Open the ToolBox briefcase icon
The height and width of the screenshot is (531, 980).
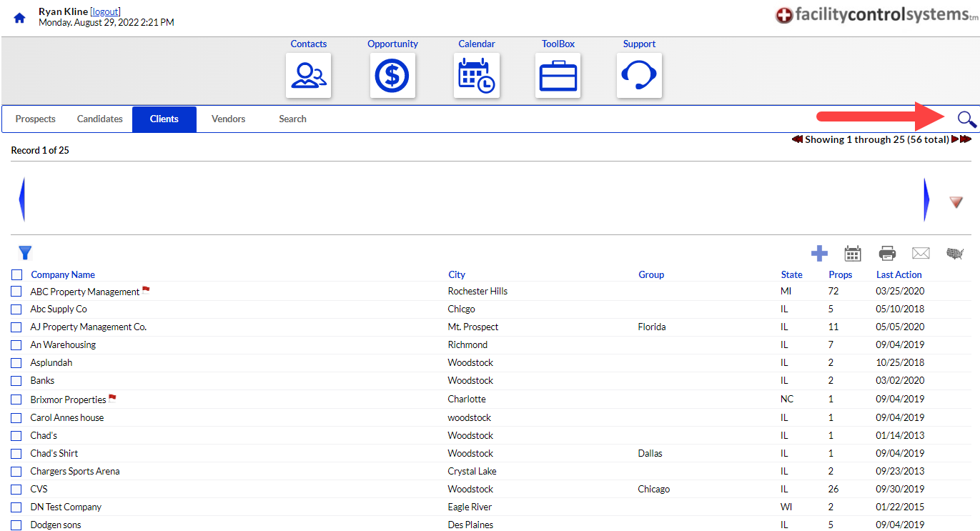tap(558, 75)
